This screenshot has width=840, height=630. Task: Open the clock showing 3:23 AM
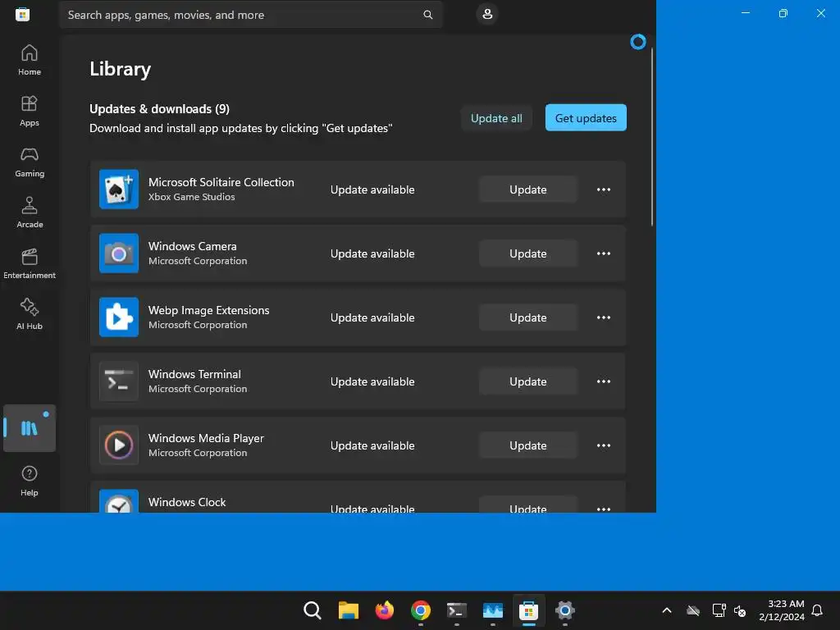point(782,610)
